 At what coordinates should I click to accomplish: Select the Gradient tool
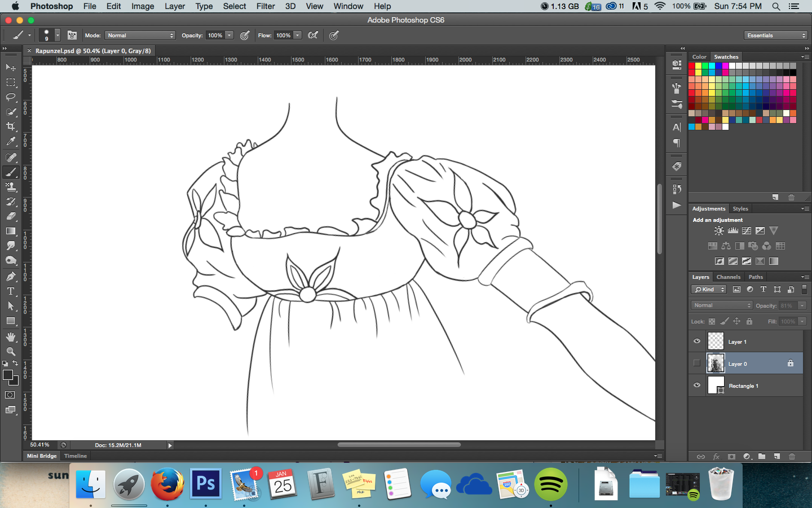click(11, 231)
